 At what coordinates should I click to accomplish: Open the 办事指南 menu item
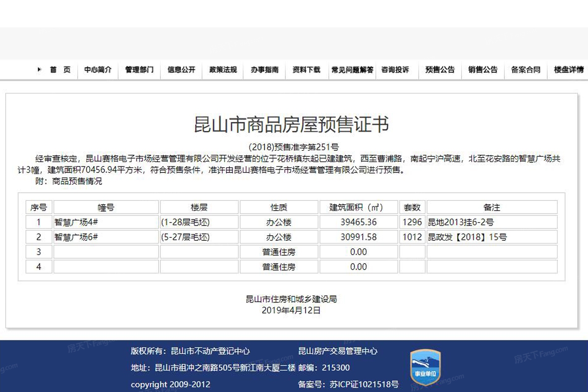point(265,70)
